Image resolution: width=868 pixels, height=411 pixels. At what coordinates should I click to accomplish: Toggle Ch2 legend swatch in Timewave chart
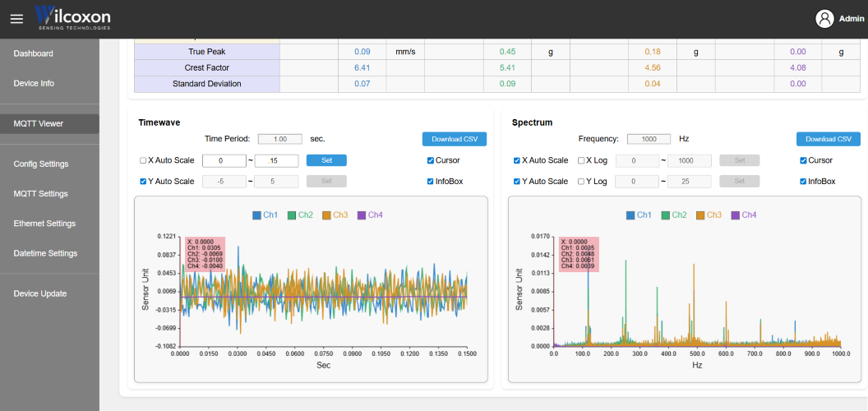click(x=292, y=215)
